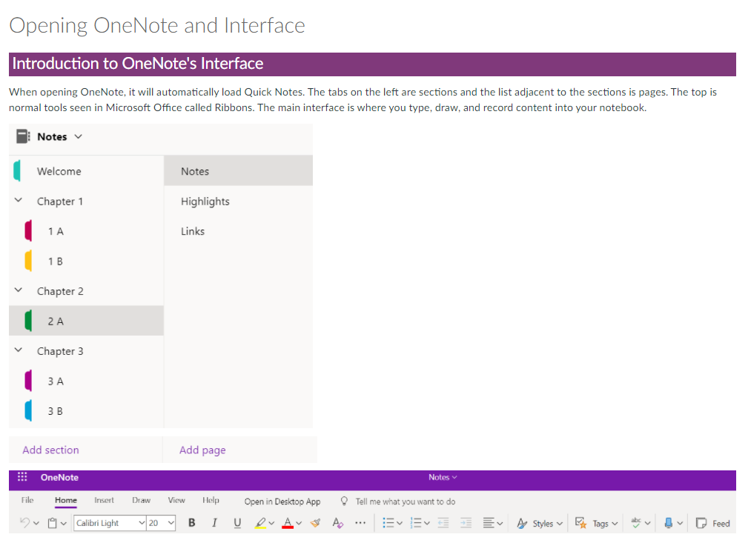Click the Feed icon in ribbon
The width and height of the screenshot is (751, 560).
(x=713, y=523)
